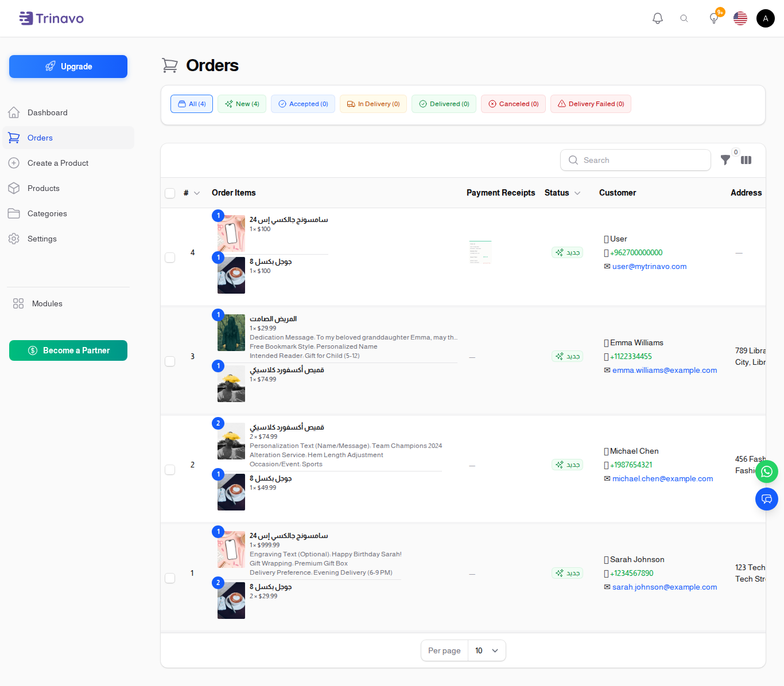
Task: Open the user avatar menu
Action: [x=766, y=18]
